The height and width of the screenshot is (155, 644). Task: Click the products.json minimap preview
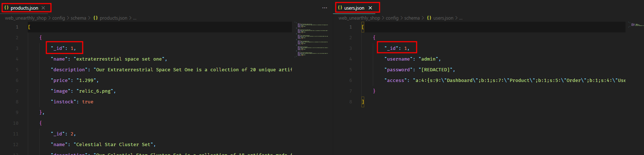pyautogui.click(x=312, y=39)
